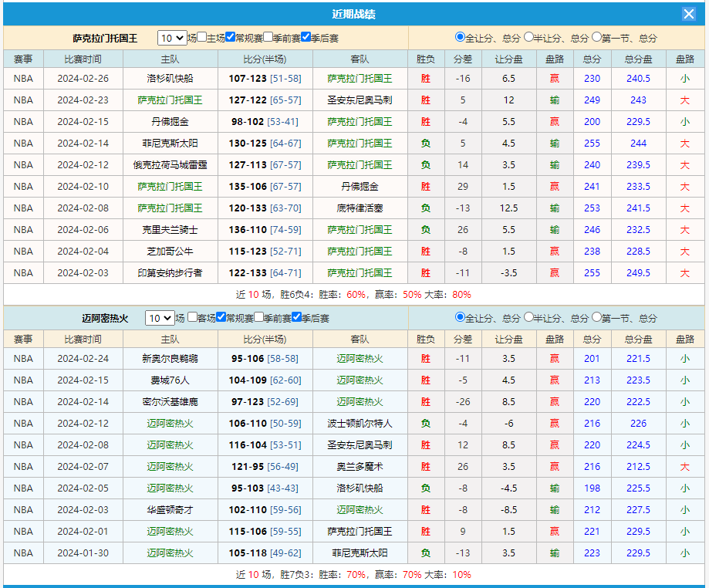Screen dimensions: 709x588
Task: Enable the 主场 checkbox for 萨克拉门托国王
Action: click(202, 37)
